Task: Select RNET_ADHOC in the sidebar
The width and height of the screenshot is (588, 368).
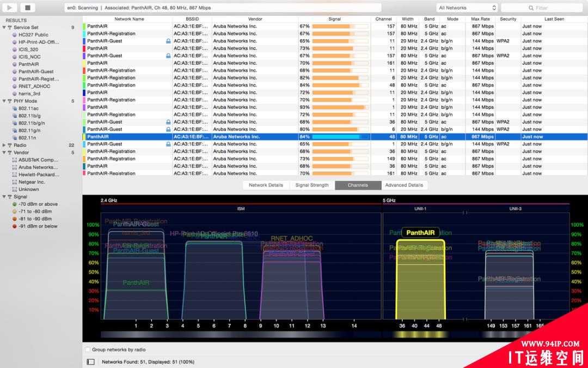Action: [x=34, y=86]
